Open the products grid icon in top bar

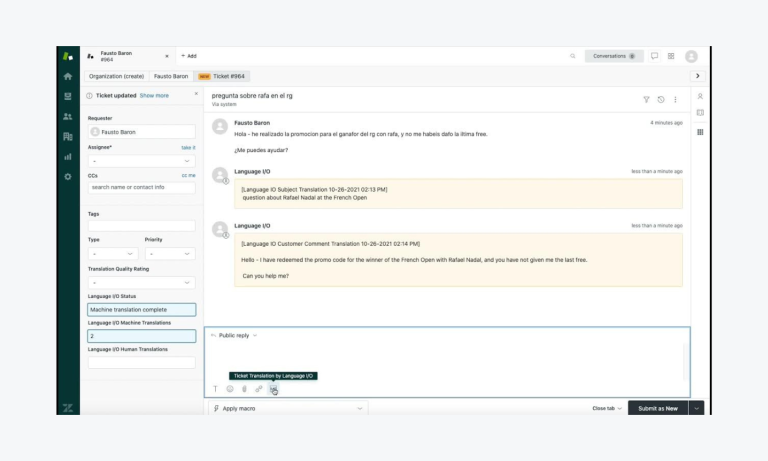671,56
